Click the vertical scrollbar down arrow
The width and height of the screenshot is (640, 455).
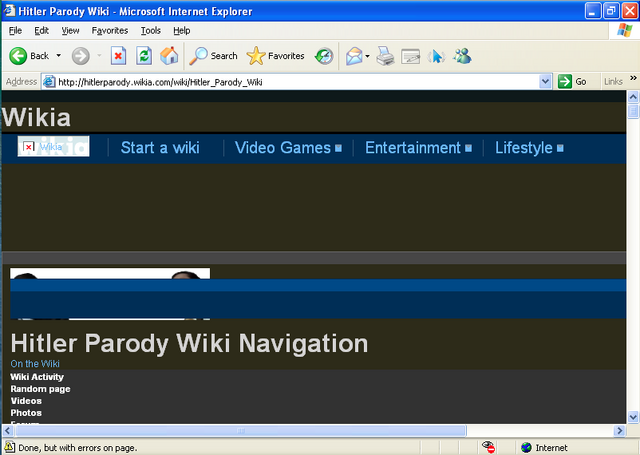pos(633,417)
